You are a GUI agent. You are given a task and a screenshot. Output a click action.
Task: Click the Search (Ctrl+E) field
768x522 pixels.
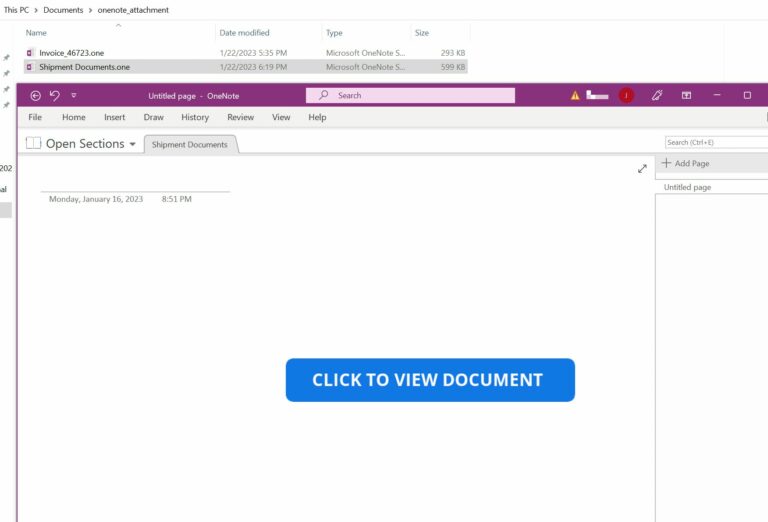(x=716, y=142)
